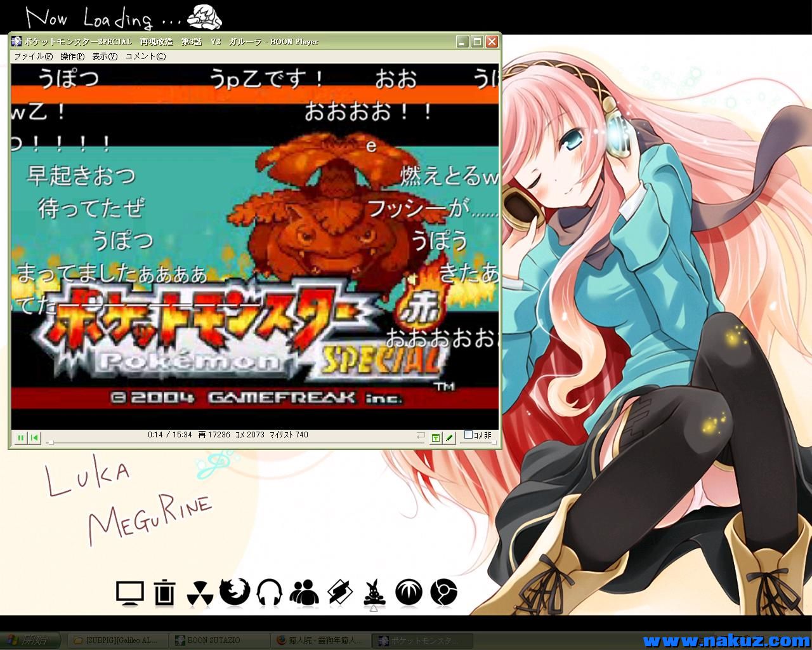812x650 pixels.
Task: Pause the video with the pause button
Action: 20,437
